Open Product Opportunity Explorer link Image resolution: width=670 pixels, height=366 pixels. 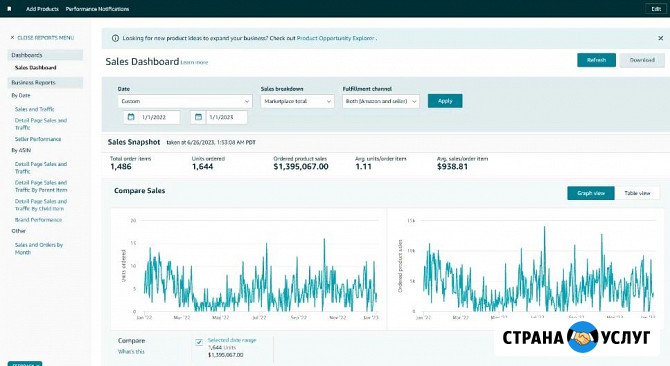(x=335, y=38)
